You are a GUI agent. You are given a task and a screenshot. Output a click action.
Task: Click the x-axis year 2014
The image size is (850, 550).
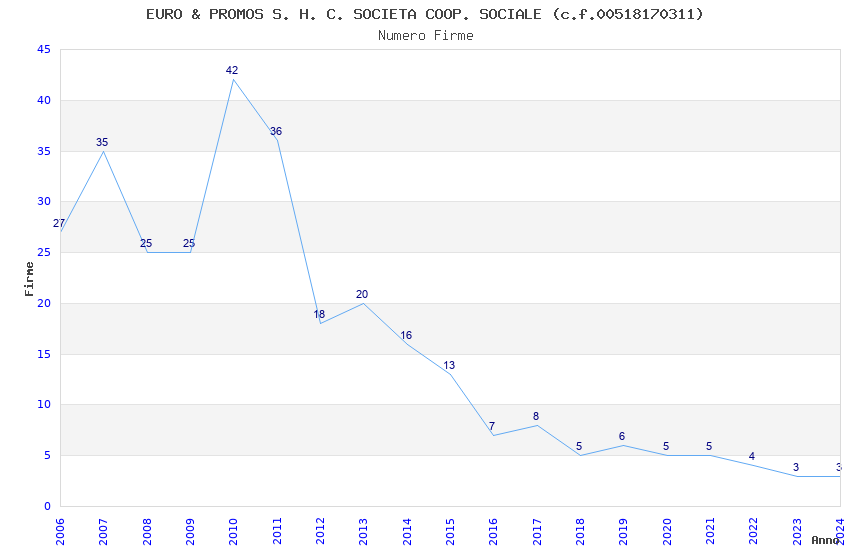[x=407, y=532]
